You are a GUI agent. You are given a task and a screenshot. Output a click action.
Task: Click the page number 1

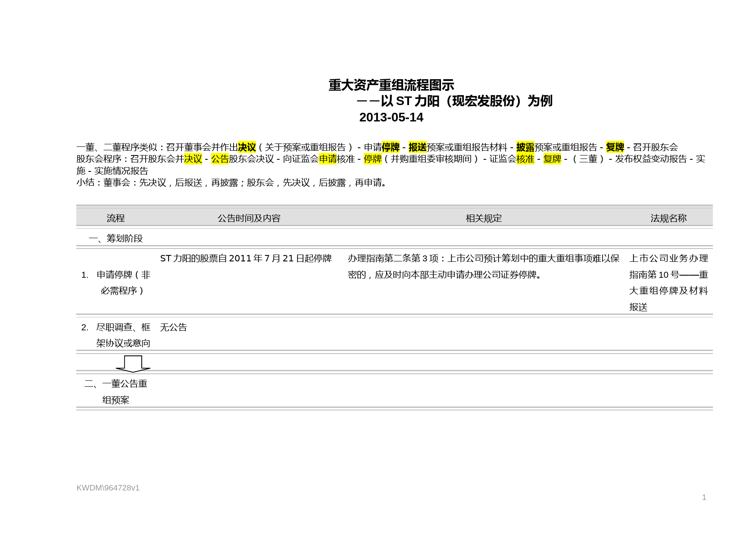pos(704,497)
